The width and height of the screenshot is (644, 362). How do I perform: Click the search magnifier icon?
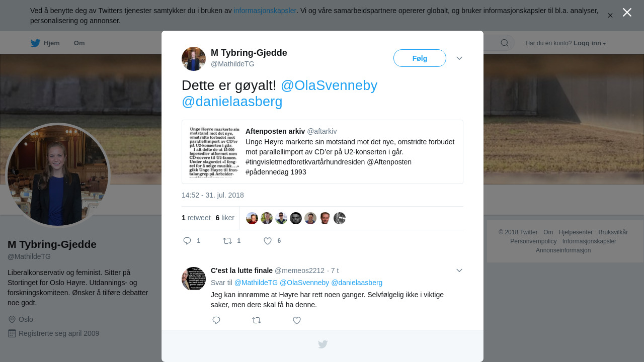[504, 43]
